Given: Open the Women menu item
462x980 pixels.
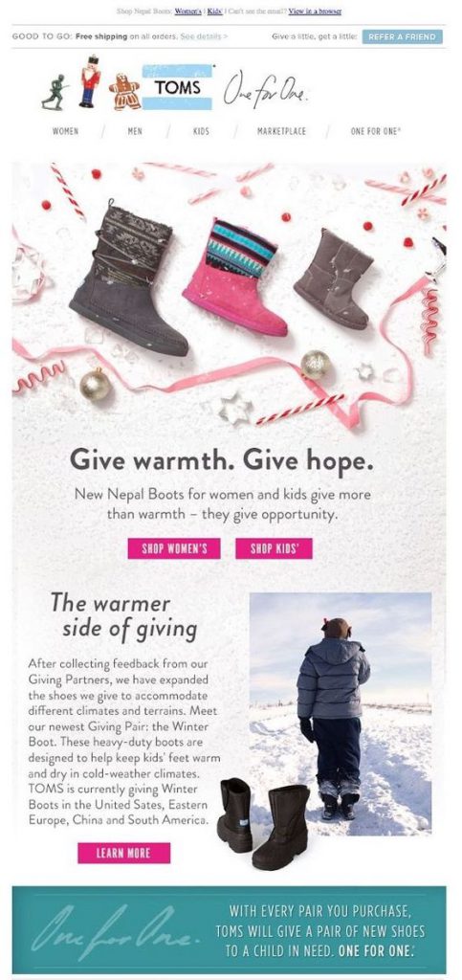Looking at the screenshot, I should pos(66,131).
